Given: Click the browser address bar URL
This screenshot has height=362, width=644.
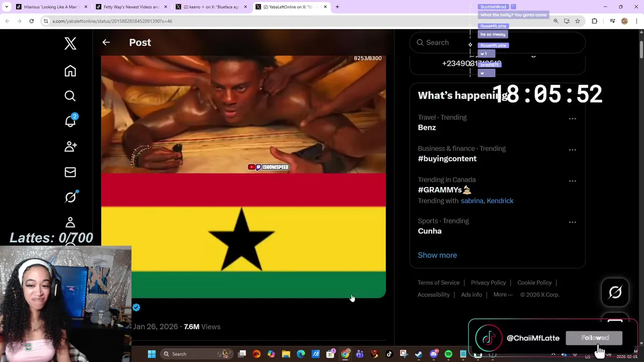Looking at the screenshot, I should pos(112,21).
